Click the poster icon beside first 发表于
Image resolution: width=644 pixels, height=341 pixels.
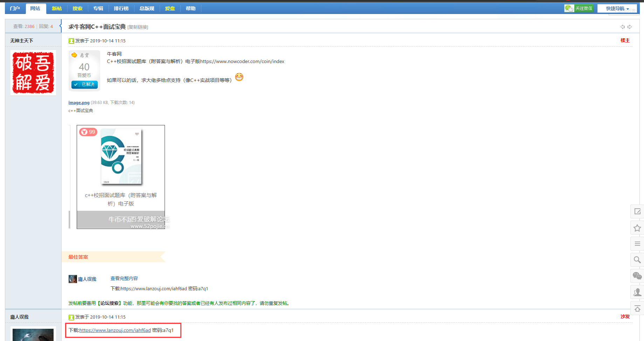tap(71, 41)
